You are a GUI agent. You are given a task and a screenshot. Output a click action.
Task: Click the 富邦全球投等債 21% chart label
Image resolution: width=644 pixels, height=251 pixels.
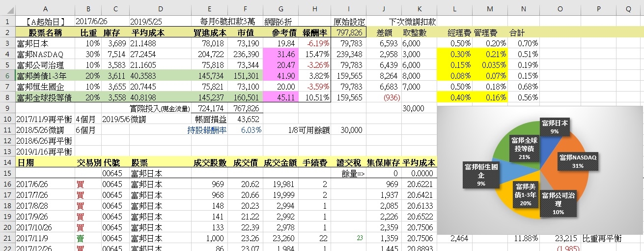click(x=525, y=148)
